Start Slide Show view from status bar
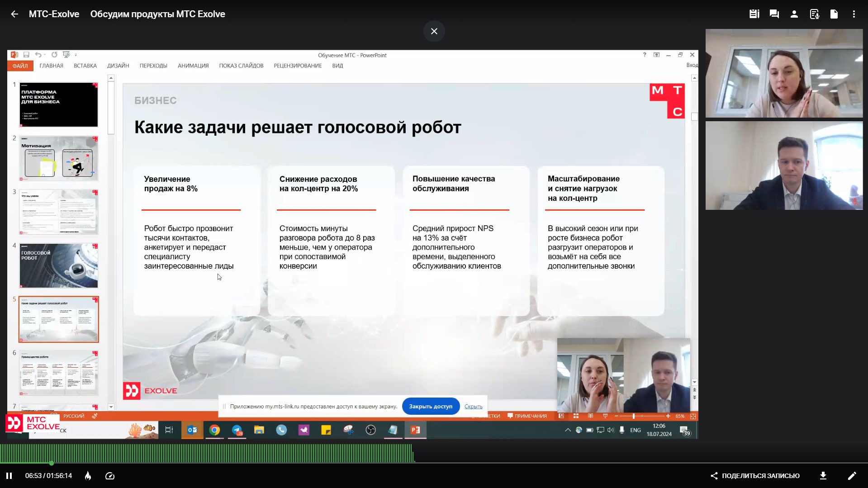This screenshot has width=868, height=488. tap(605, 416)
